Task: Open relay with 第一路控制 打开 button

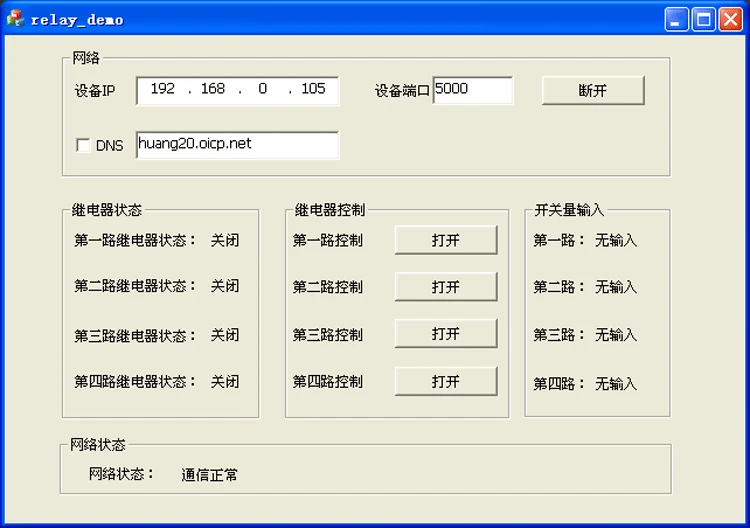Action: [446, 240]
